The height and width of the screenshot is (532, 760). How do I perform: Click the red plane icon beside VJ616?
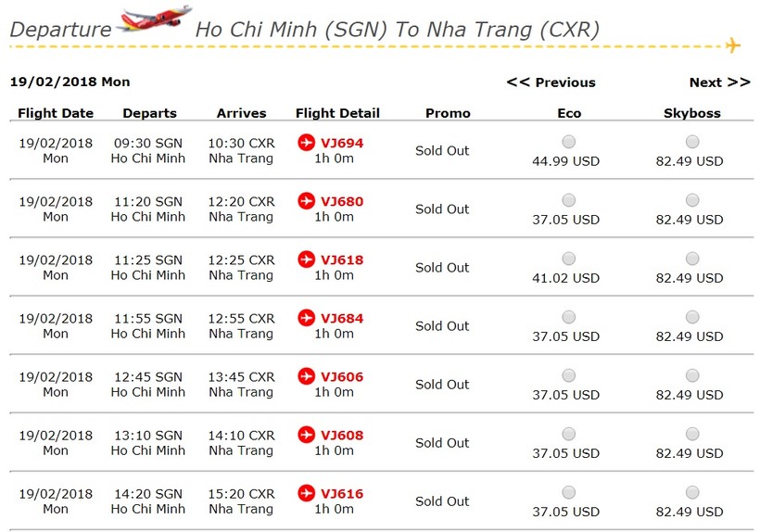coord(307,493)
